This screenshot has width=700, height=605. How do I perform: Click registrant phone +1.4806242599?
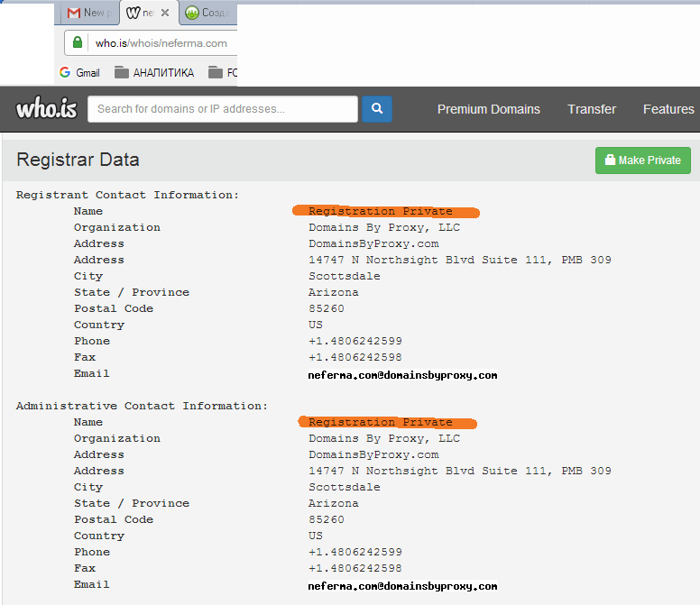355,341
